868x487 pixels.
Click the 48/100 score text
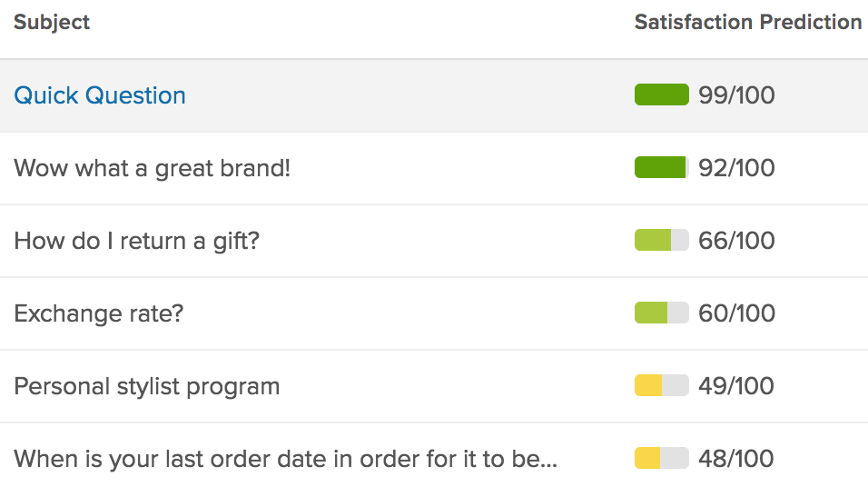pyautogui.click(x=736, y=459)
